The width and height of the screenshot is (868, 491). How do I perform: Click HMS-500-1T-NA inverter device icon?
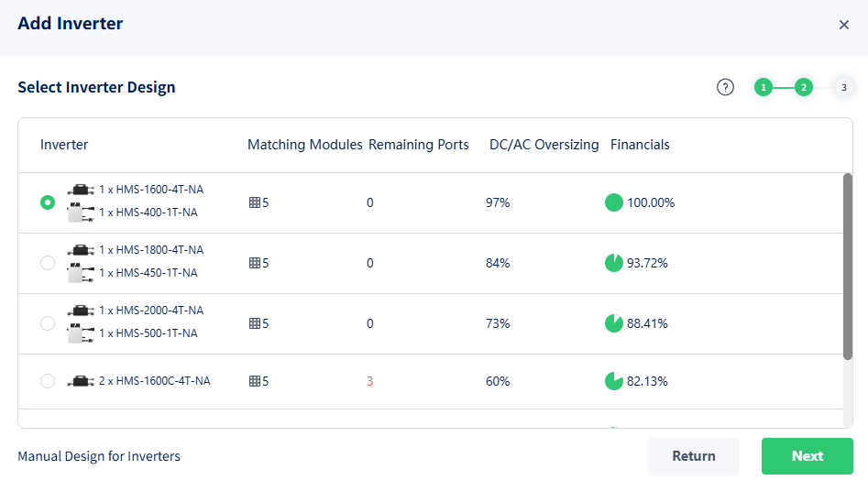point(81,333)
